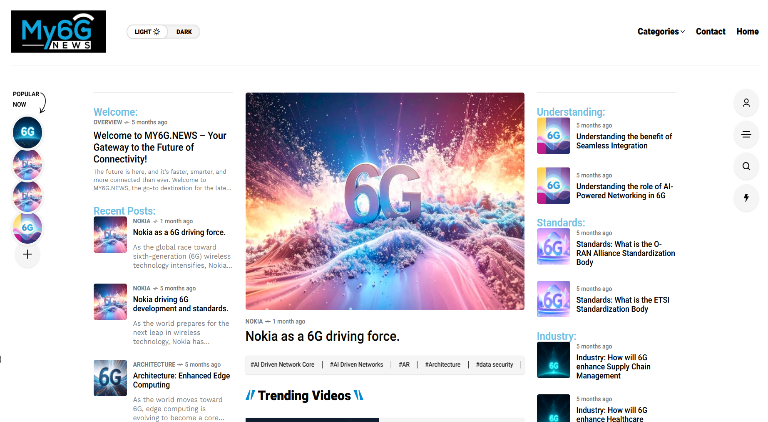The width and height of the screenshot is (768, 422).
Task: Open Understanding the benefit of Seamless Integration
Action: [x=623, y=141]
